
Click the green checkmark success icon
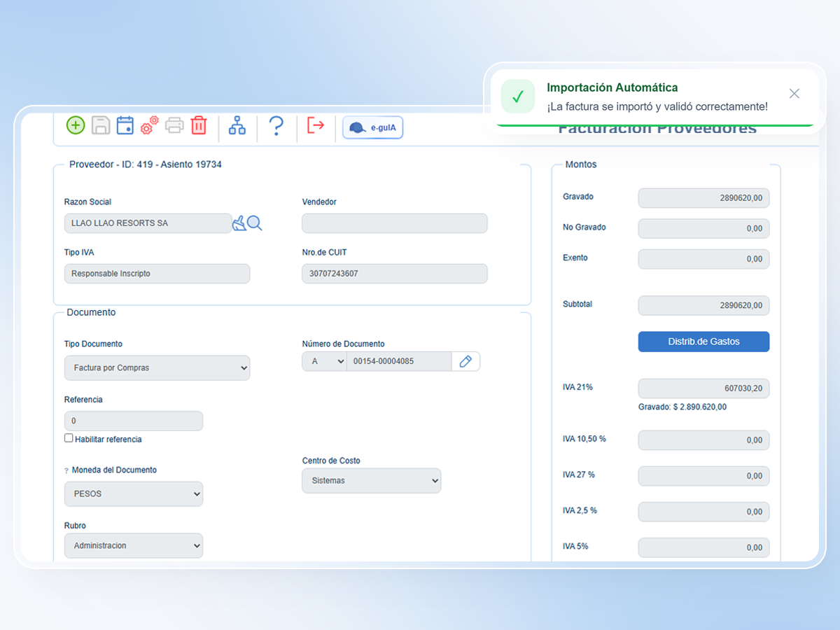(518, 96)
